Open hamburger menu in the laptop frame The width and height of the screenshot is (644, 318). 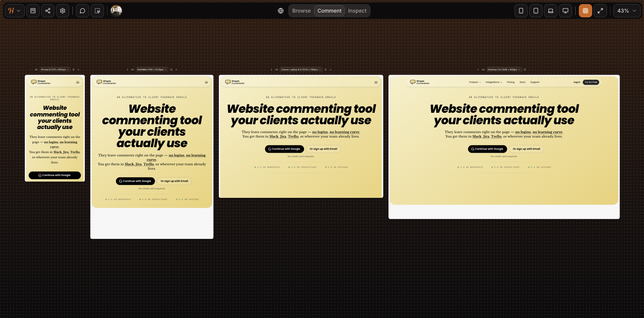coord(376,82)
